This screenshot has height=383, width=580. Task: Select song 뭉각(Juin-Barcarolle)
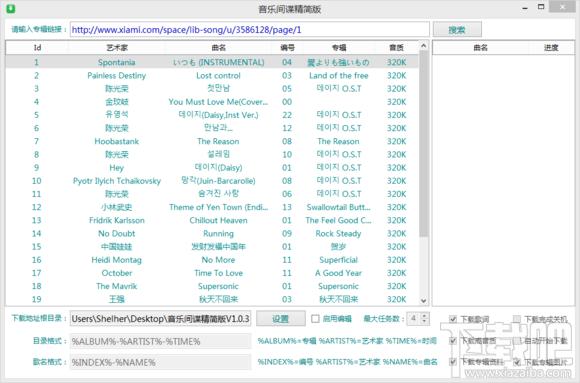(x=218, y=181)
